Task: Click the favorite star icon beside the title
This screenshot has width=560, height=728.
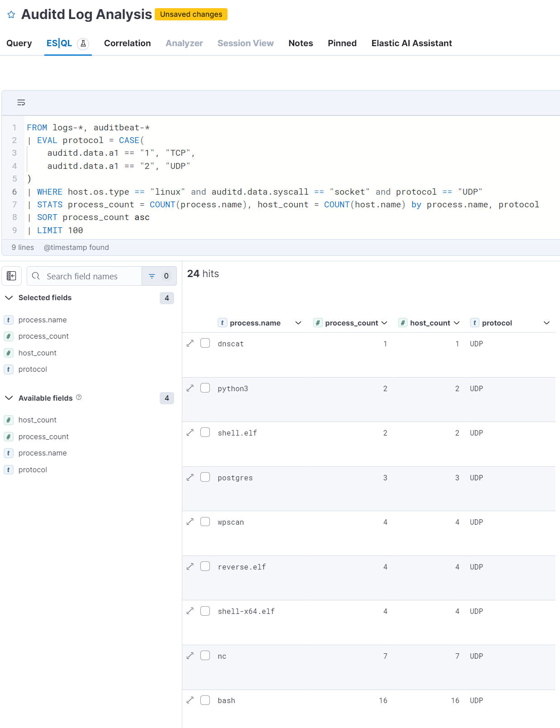Action: [x=11, y=15]
